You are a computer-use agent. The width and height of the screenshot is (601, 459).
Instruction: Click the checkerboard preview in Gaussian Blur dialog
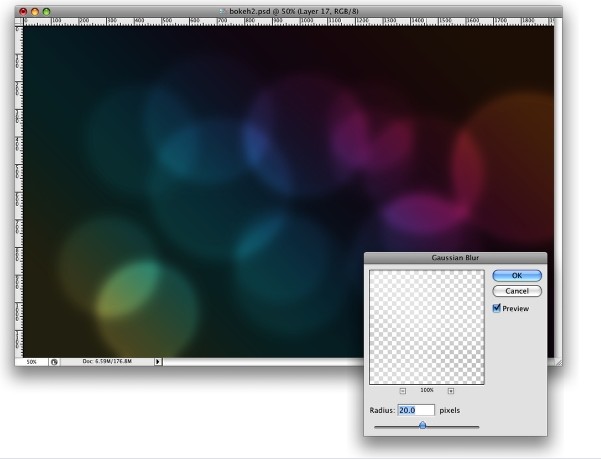tap(427, 327)
